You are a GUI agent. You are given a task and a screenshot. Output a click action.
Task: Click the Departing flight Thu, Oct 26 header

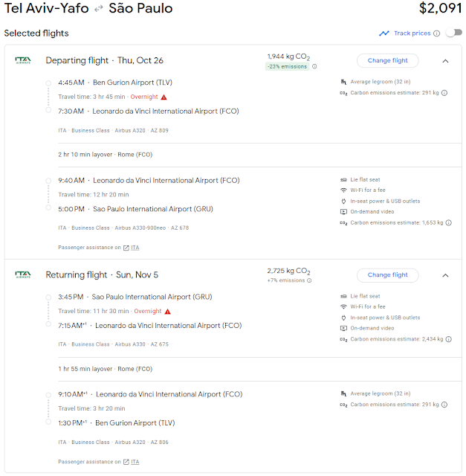pyautogui.click(x=104, y=61)
